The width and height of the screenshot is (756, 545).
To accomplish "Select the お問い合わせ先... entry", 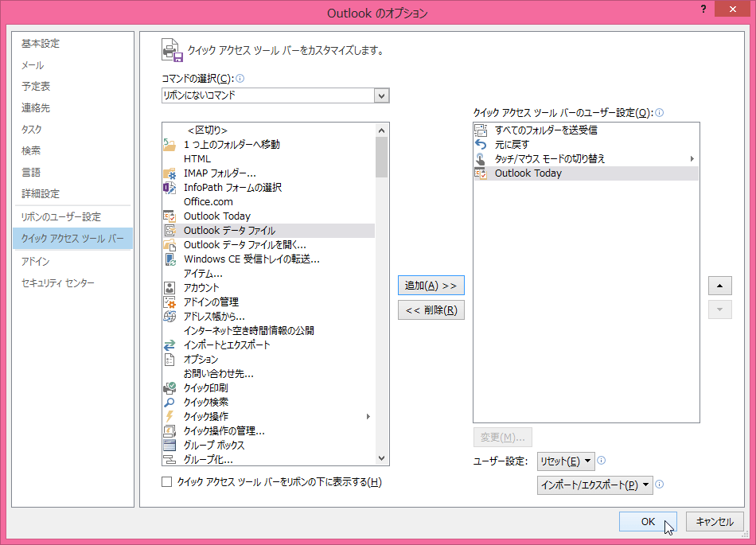I will point(268,374).
